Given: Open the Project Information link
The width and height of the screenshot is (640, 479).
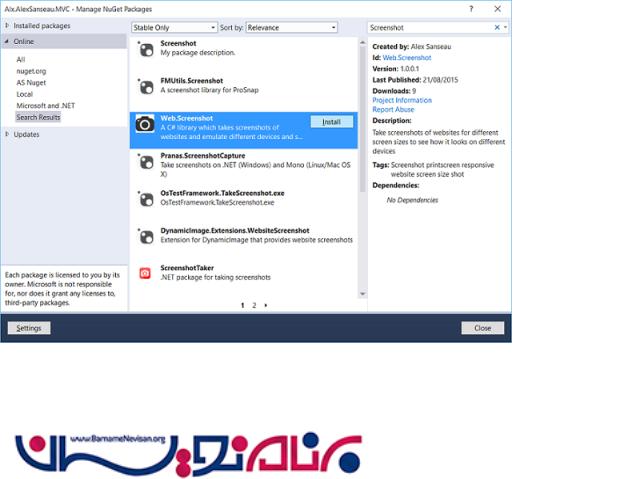Looking at the screenshot, I should click(x=402, y=100).
